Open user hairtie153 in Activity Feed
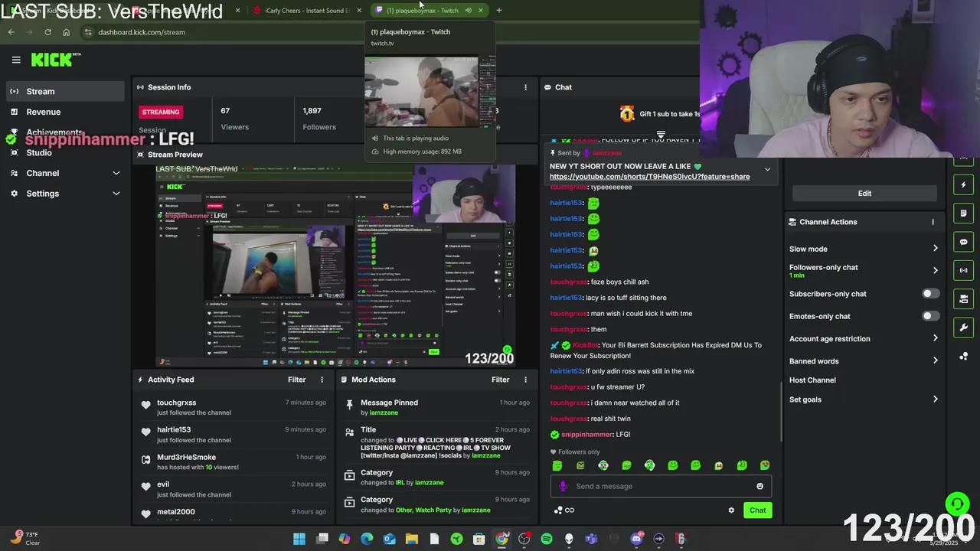Image resolution: width=980 pixels, height=551 pixels. [174, 430]
